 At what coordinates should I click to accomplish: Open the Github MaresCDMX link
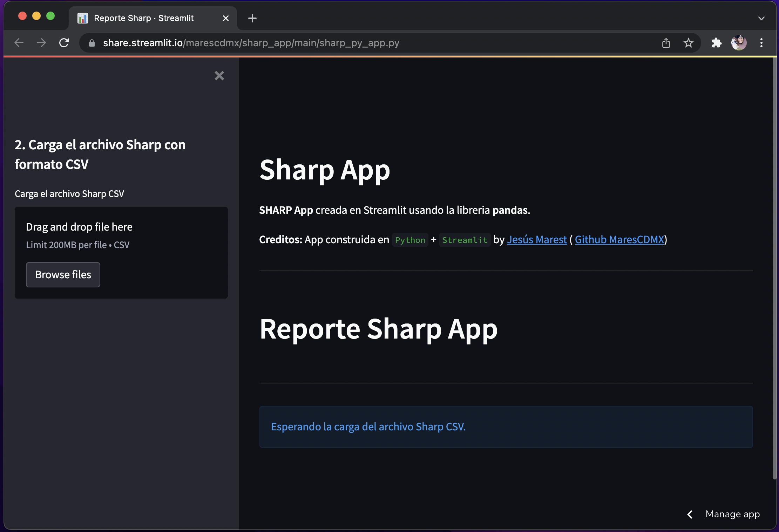click(619, 240)
